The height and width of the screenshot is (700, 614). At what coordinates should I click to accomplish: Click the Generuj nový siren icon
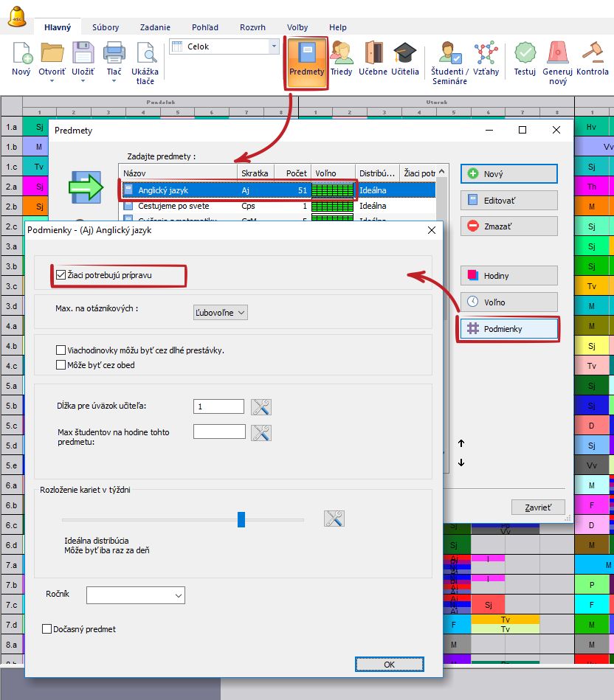[557, 58]
